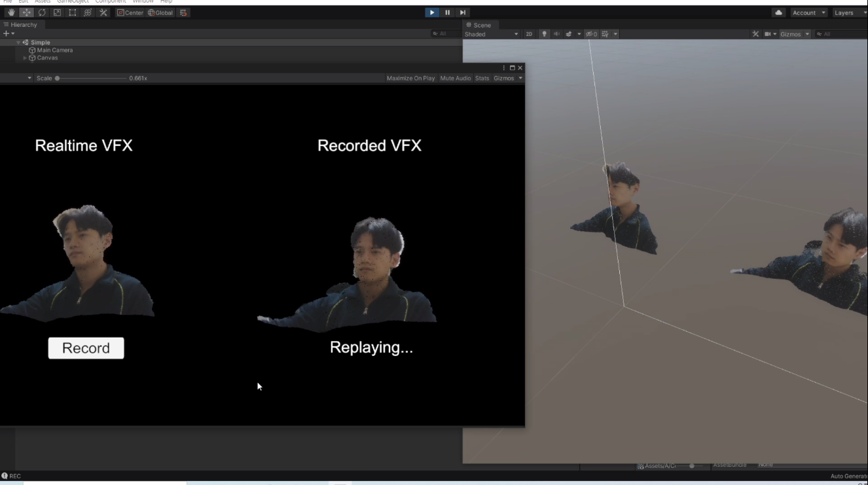
Task: Click the Auto Generate status text
Action: 848,476
